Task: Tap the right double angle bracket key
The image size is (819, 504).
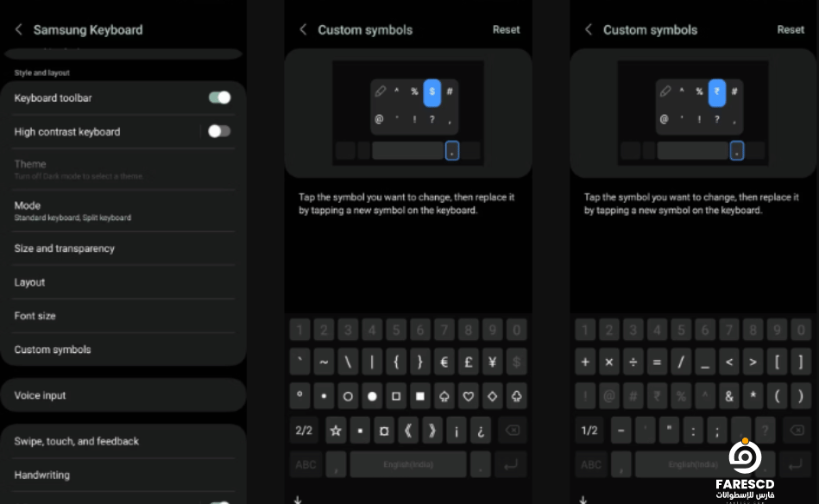Action: [x=432, y=431]
